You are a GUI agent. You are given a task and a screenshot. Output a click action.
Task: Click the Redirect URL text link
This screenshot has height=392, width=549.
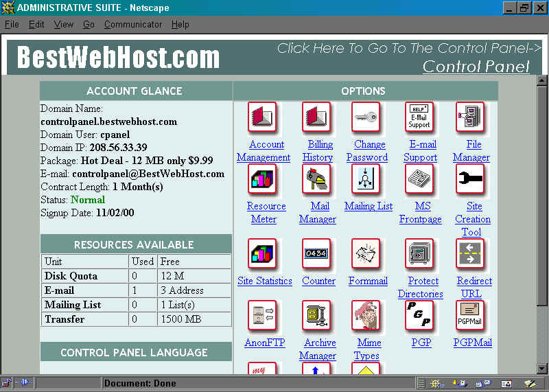point(474,287)
